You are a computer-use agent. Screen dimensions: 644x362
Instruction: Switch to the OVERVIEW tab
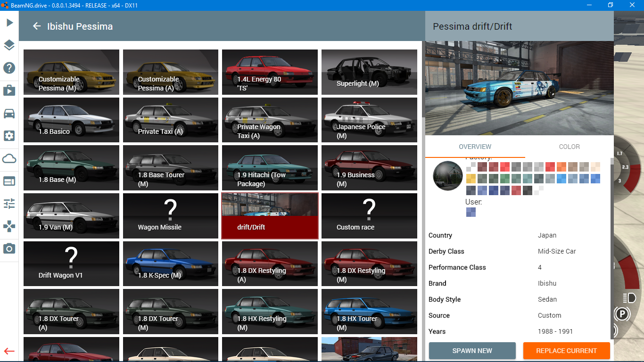(x=475, y=147)
